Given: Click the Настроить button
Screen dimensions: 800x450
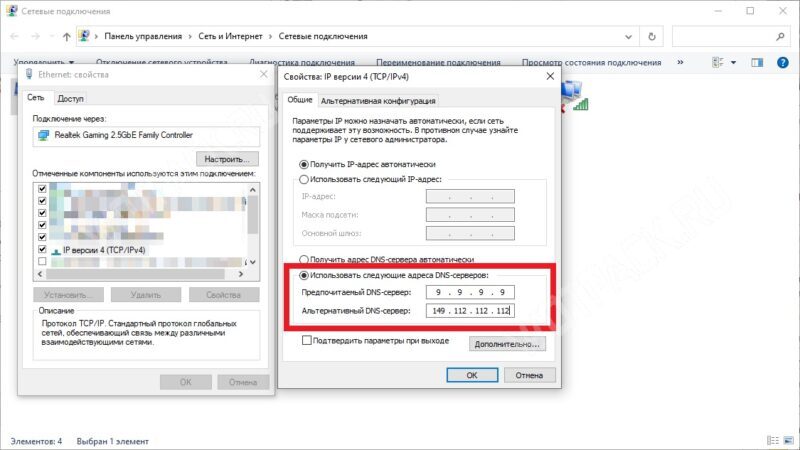Looking at the screenshot, I should pyautogui.click(x=227, y=159).
